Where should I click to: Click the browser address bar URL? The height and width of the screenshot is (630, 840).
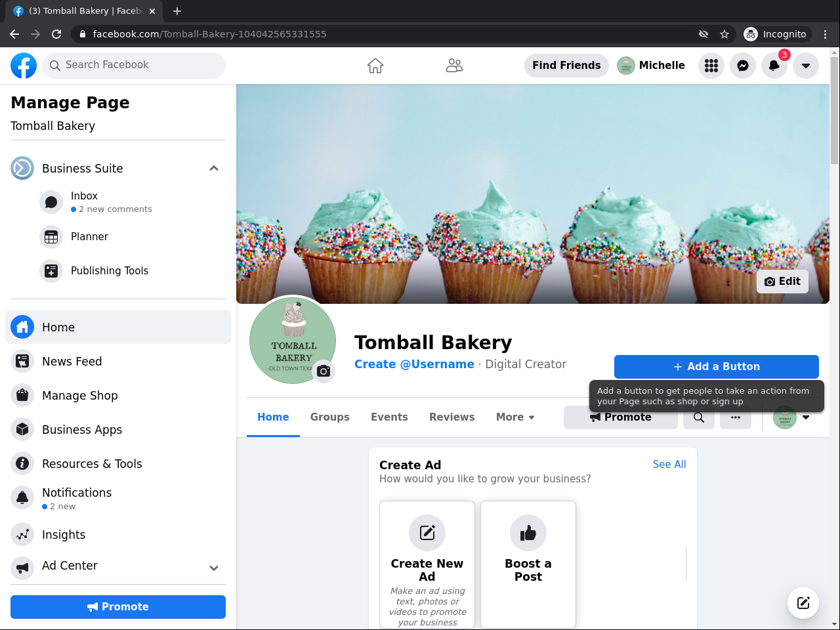pyautogui.click(x=209, y=34)
